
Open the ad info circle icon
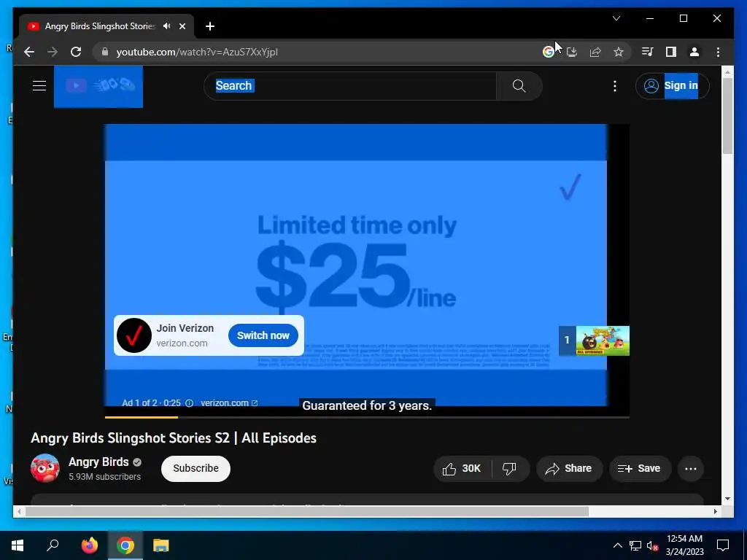tap(189, 402)
